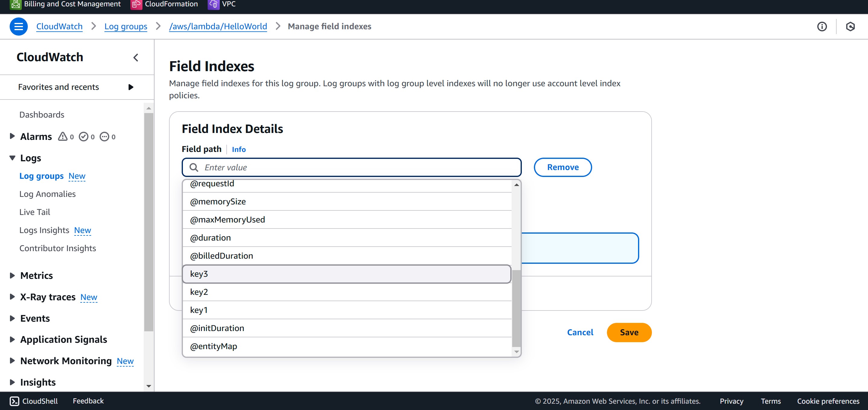
Task: Collapse the CloudWatch sidebar panel
Action: point(136,57)
